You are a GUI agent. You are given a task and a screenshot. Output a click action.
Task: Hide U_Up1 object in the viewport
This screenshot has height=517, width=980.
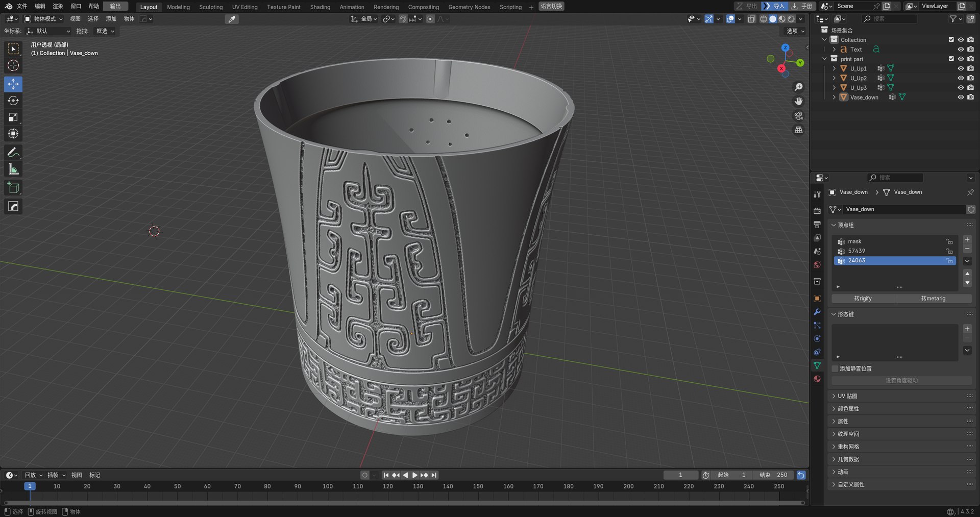coord(961,68)
